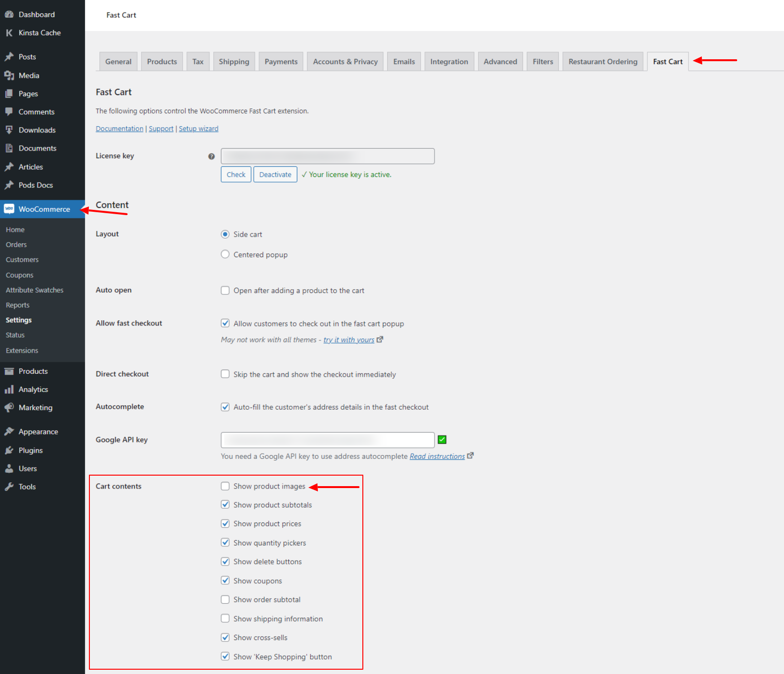The height and width of the screenshot is (674, 784).
Task: Open the Appearance menu
Action: [37, 431]
